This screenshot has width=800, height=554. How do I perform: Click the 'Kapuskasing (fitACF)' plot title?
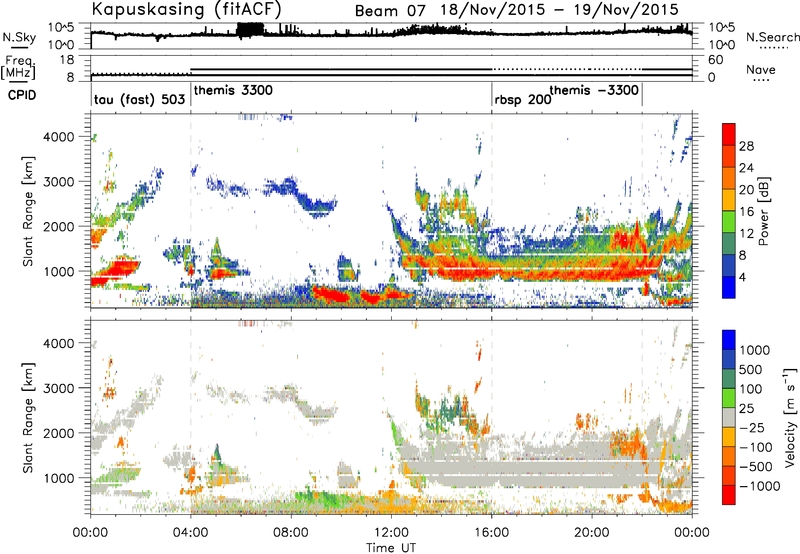point(186,9)
